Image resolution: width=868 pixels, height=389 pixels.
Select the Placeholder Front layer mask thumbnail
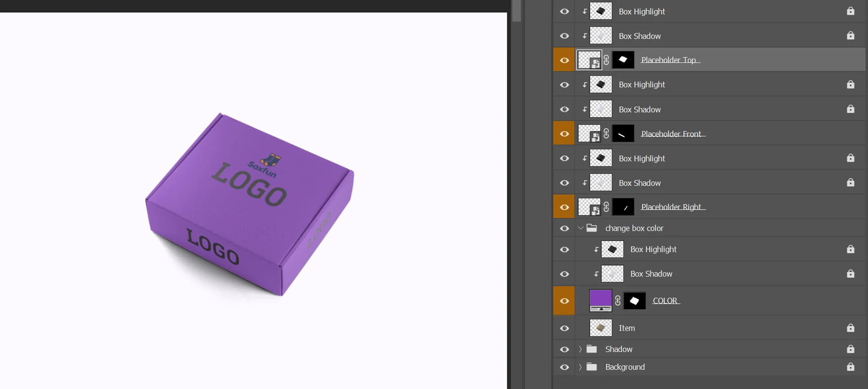click(623, 134)
